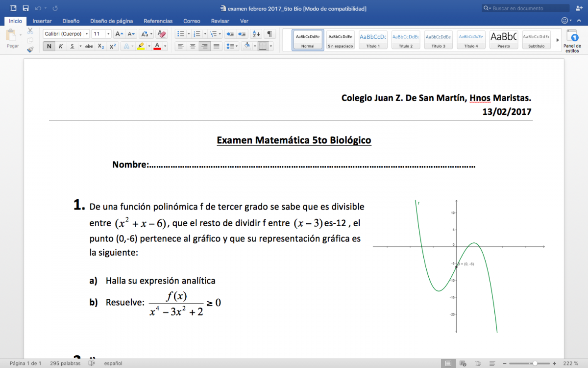This screenshot has width=588, height=368.
Task: Expand the styles gallery arrow
Action: click(x=557, y=40)
